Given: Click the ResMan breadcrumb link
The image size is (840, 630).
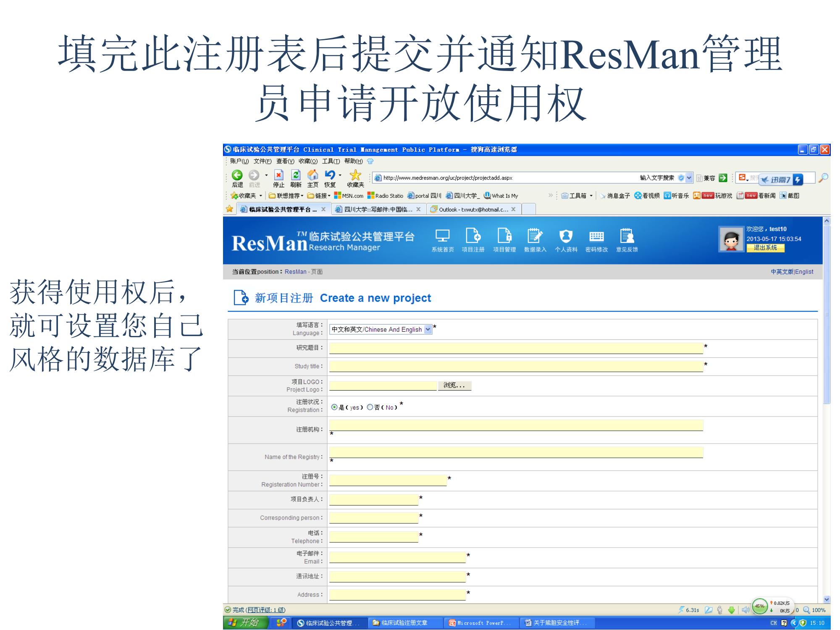Looking at the screenshot, I should (x=295, y=272).
